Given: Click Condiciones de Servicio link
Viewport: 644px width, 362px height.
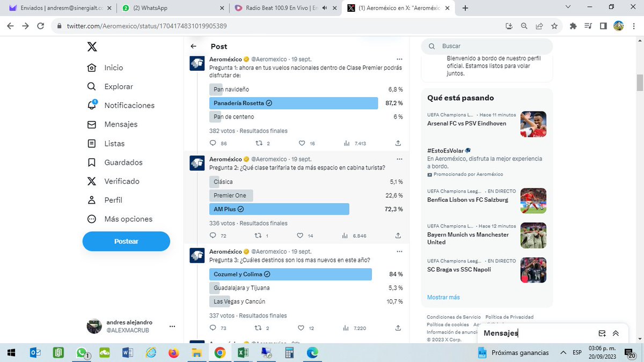Looking at the screenshot, I should point(453,317).
